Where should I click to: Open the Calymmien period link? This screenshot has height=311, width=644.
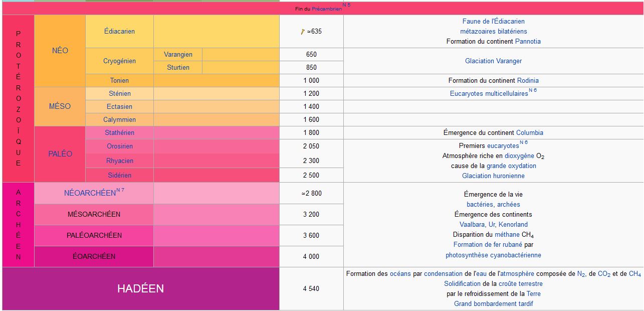pos(120,119)
